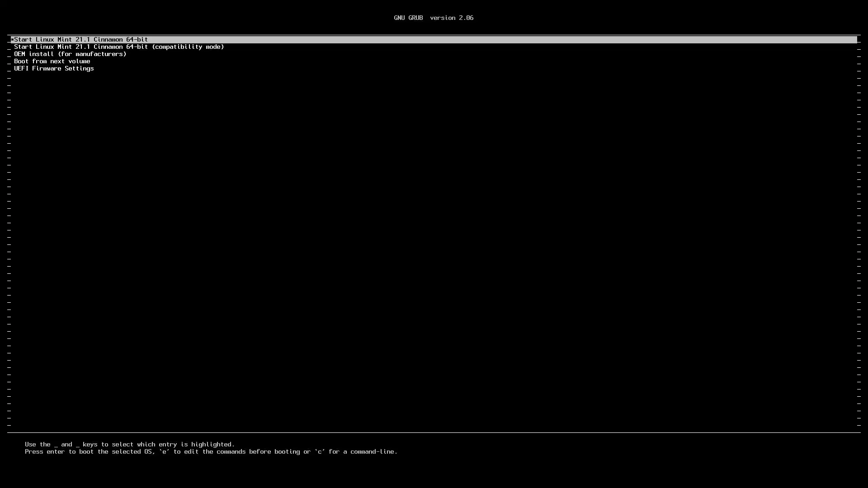Click the '(for manufacturers)' text in OEM entry
This screenshot has width=868, height=488.
(92, 54)
